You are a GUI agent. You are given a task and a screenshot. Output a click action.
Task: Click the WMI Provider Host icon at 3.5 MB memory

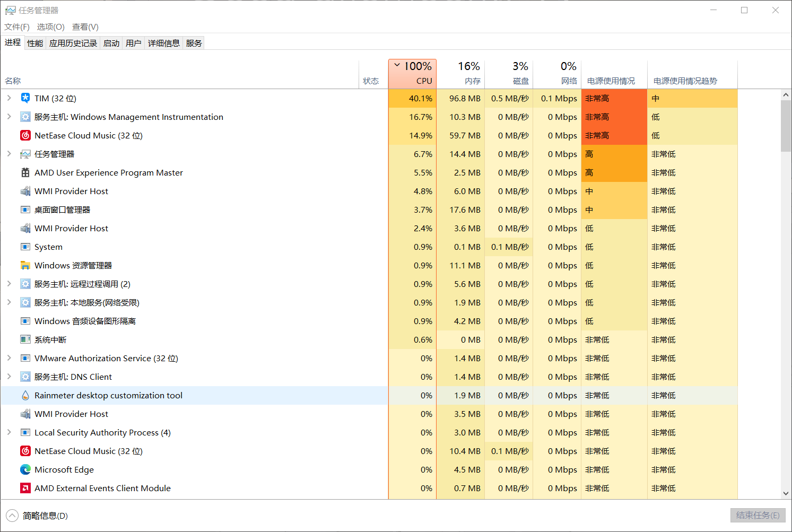[x=25, y=414]
